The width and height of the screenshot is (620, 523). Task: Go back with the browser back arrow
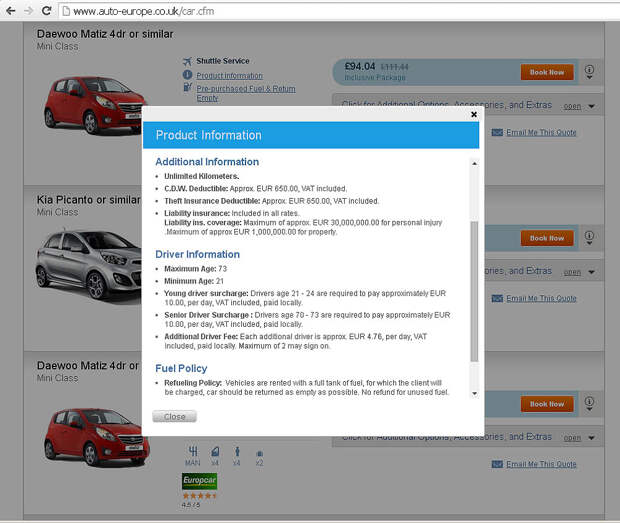pyautogui.click(x=11, y=11)
